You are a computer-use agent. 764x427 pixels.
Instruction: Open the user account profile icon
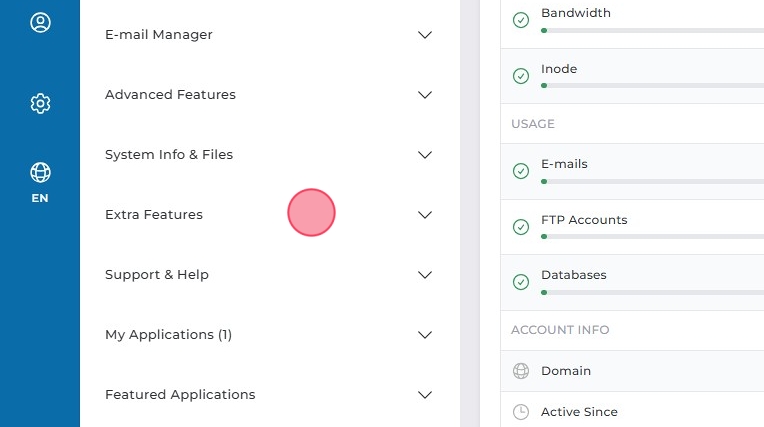tap(40, 22)
